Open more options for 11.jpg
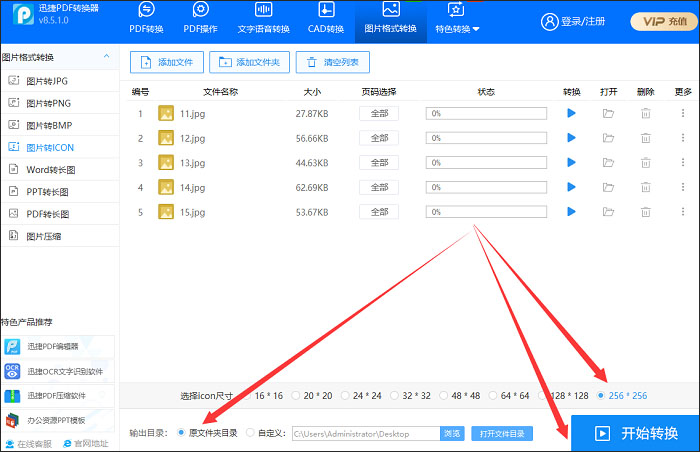Viewport: 700px width, 452px height. click(683, 113)
